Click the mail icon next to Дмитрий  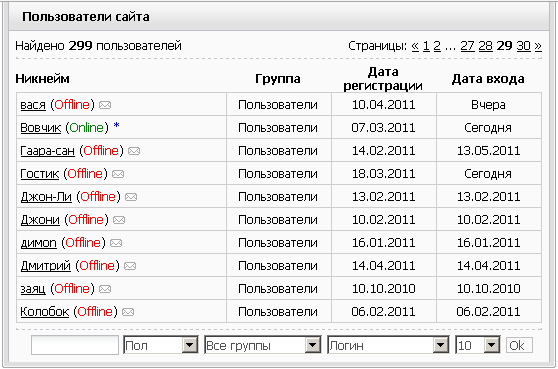130,266
